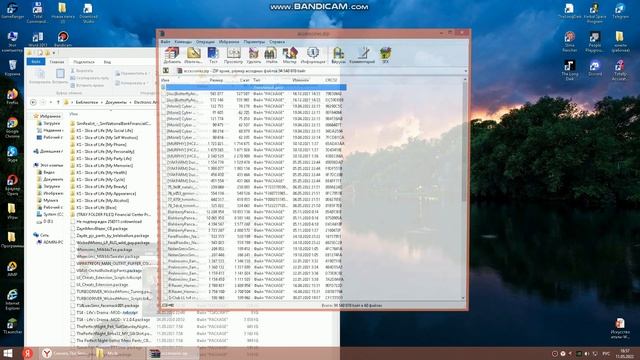Select Избранное in Explorer navigation pane

[47, 116]
